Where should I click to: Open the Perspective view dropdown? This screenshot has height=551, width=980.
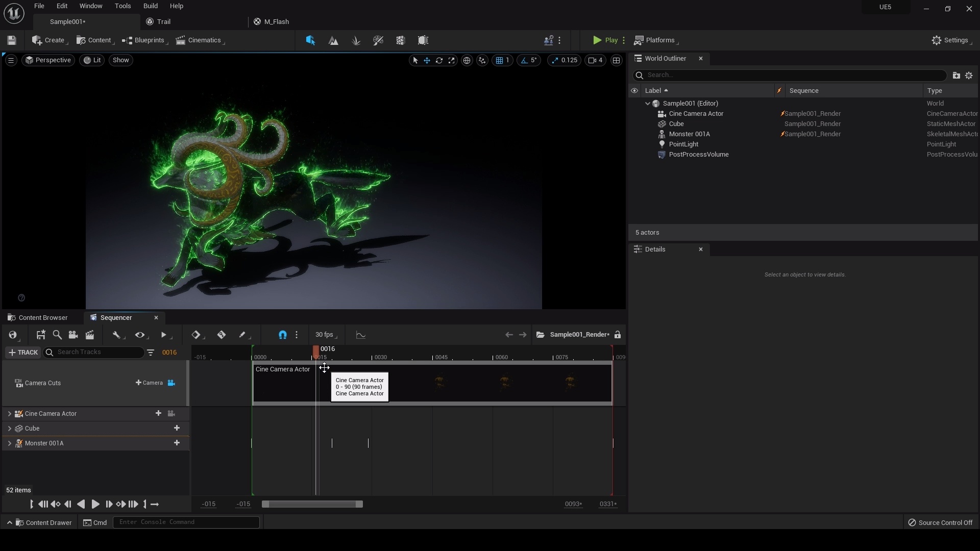[48, 60]
